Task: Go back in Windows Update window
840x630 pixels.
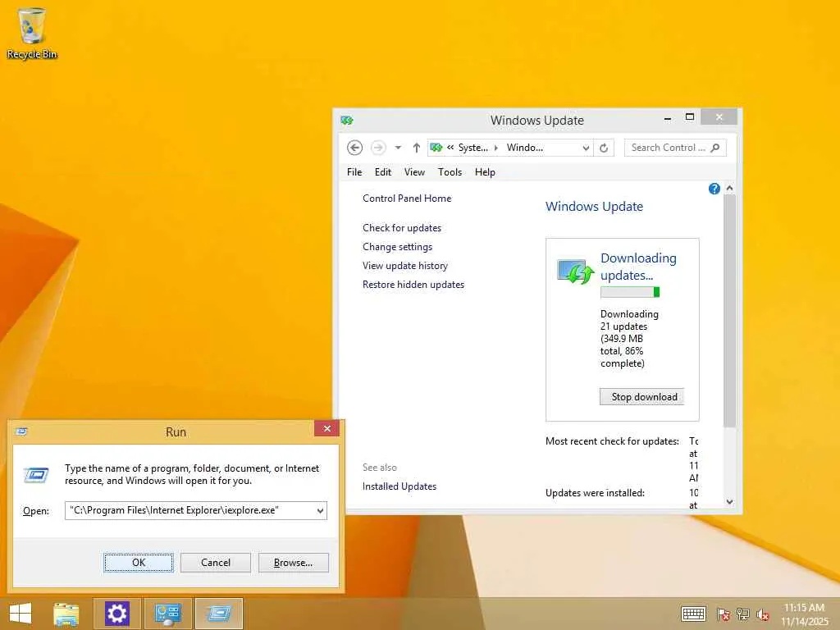Action: 354,148
